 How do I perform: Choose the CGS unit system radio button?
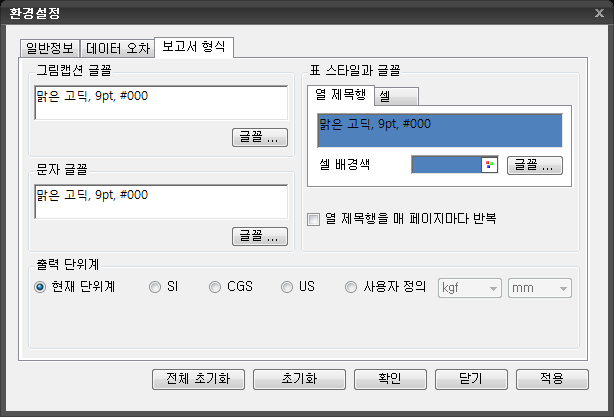tap(215, 287)
